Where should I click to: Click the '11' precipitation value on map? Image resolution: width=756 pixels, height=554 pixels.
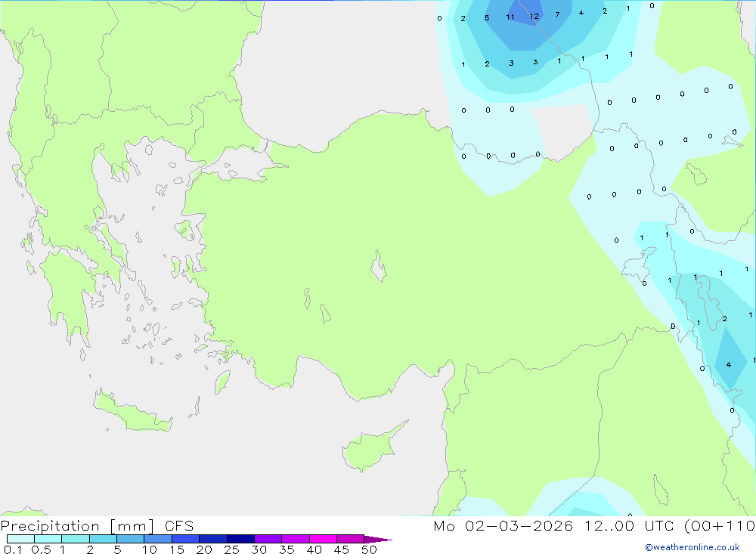[510, 17]
